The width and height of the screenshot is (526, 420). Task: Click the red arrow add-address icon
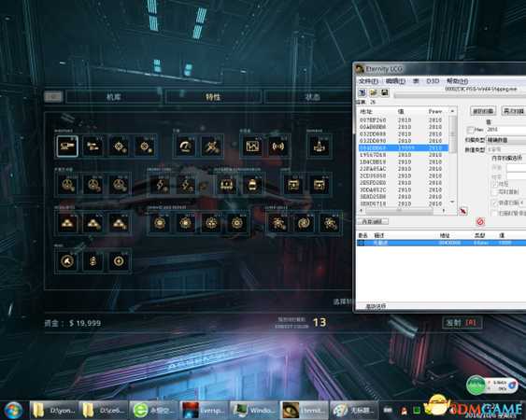click(463, 211)
